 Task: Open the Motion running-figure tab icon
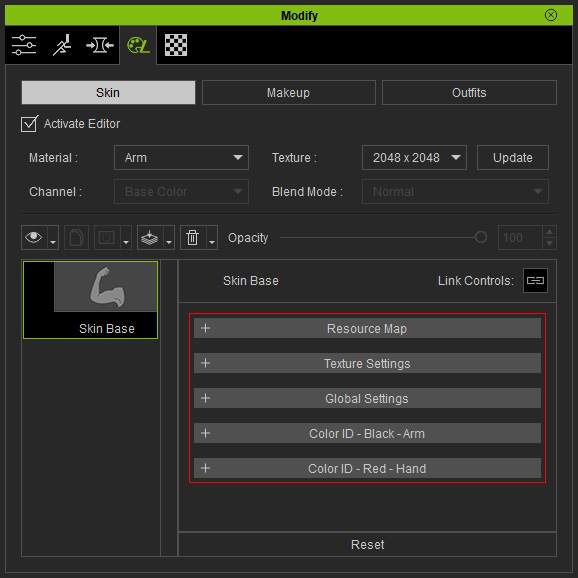[x=62, y=45]
